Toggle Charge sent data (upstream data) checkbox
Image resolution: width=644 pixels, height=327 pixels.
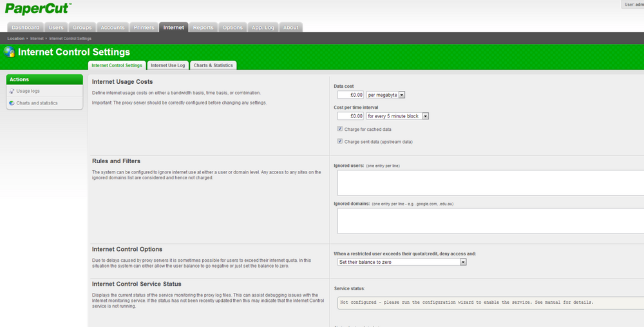click(339, 141)
